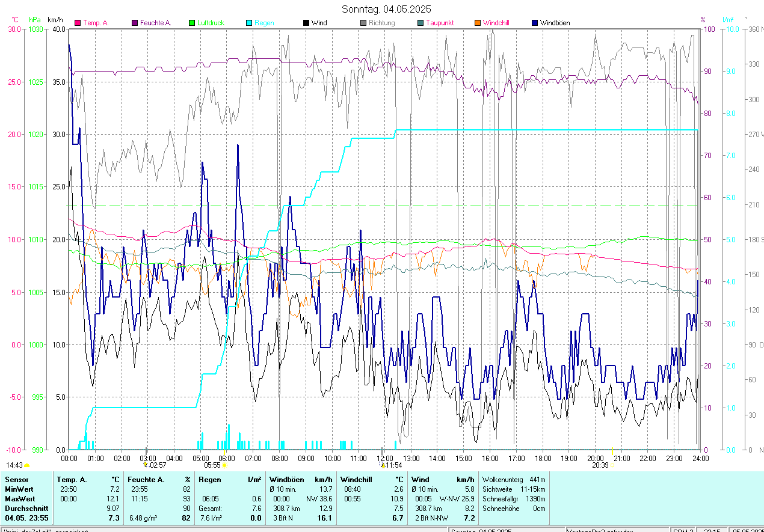
Task: Click the orange Windchill legend swatch
Action: pyautogui.click(x=478, y=23)
